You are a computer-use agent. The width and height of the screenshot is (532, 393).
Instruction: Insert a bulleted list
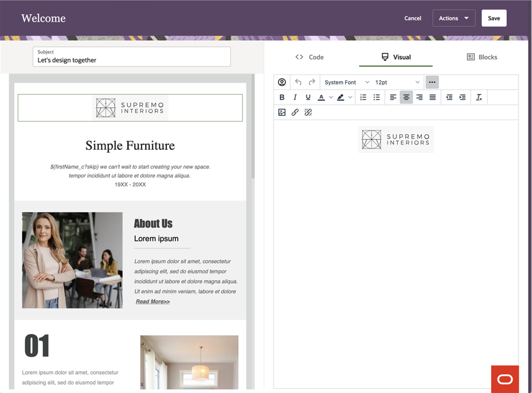pyautogui.click(x=376, y=97)
